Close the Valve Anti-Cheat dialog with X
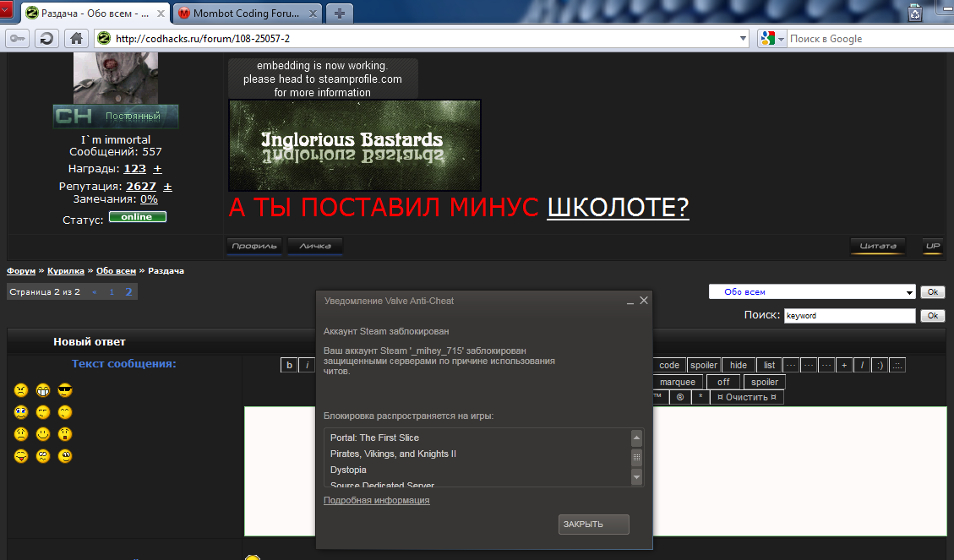Image resolution: width=954 pixels, height=560 pixels. point(644,301)
